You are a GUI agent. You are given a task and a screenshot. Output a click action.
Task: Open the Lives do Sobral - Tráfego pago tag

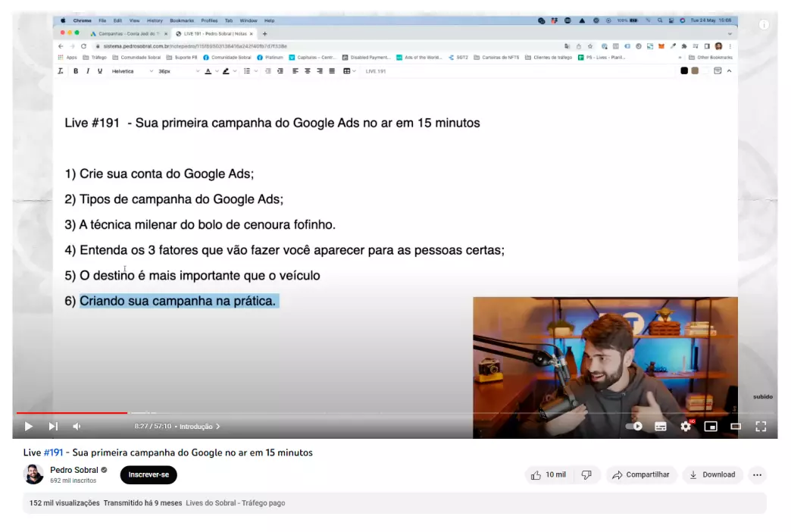coord(235,503)
